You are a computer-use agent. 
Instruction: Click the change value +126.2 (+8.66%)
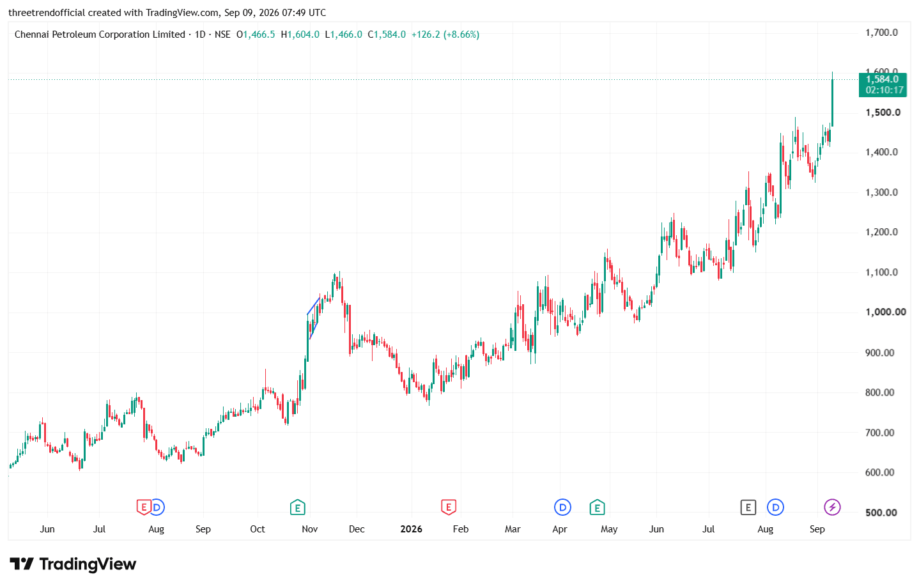tap(445, 35)
